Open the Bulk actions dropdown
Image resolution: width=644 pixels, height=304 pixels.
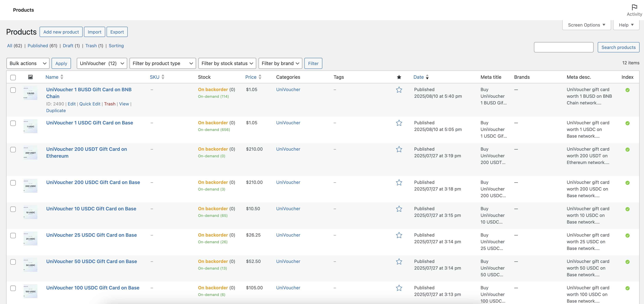(x=28, y=64)
